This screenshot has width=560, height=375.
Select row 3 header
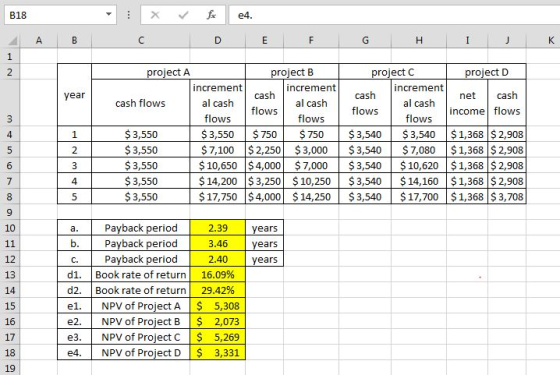(x=10, y=103)
